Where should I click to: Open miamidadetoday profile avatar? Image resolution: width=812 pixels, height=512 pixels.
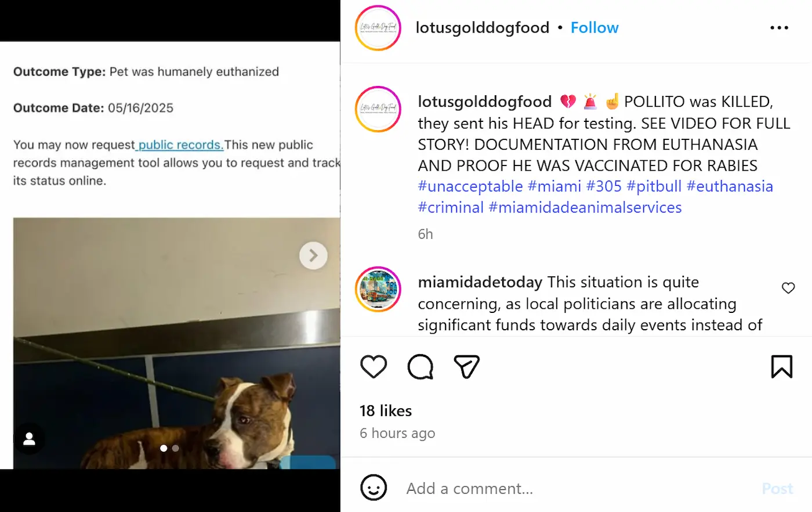click(x=378, y=289)
